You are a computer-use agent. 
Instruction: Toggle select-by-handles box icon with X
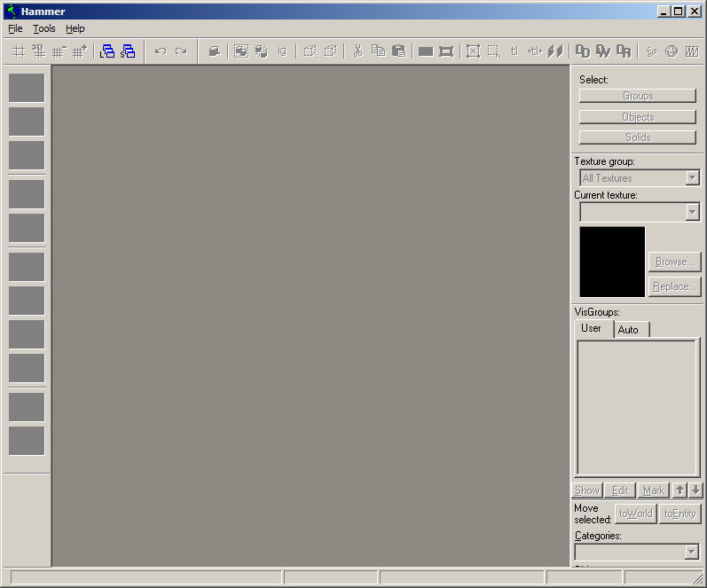[x=474, y=51]
